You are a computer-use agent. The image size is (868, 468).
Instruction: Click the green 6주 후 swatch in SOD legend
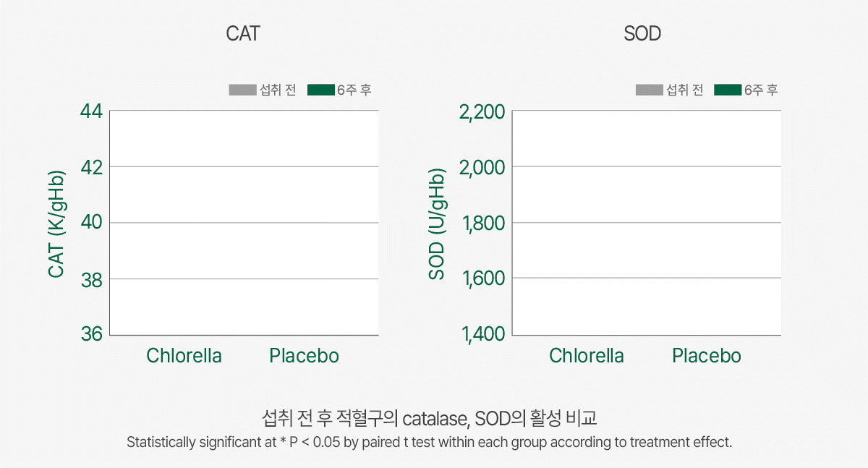(728, 90)
